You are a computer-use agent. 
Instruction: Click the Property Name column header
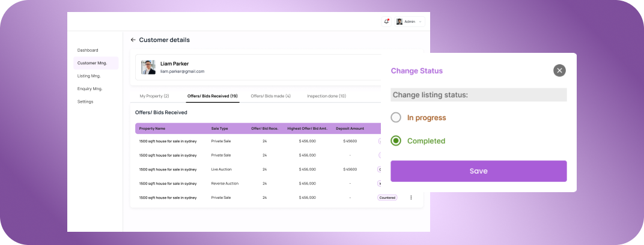pyautogui.click(x=152, y=129)
